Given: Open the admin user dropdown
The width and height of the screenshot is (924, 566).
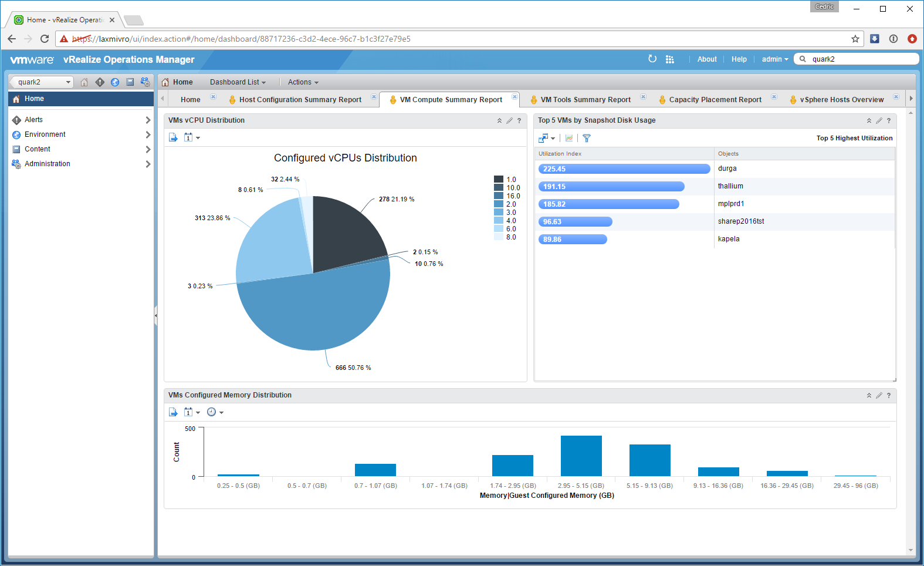Looking at the screenshot, I should (774, 59).
